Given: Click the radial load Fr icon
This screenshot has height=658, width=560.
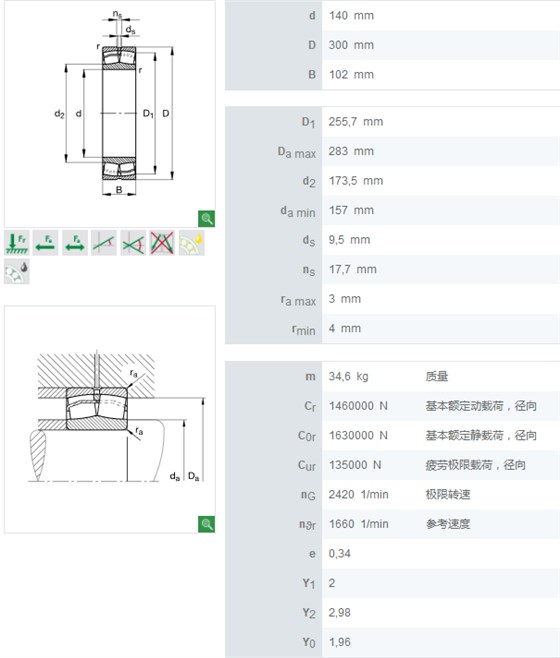Looking at the screenshot, I should (x=17, y=243).
